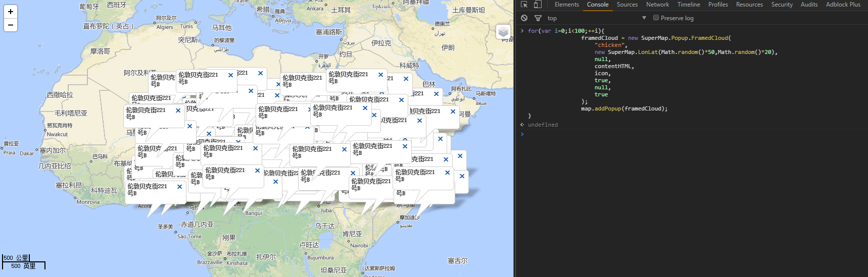Activate the DevTools inspect element tool
This screenshot has width=868, height=277.
point(524,5)
